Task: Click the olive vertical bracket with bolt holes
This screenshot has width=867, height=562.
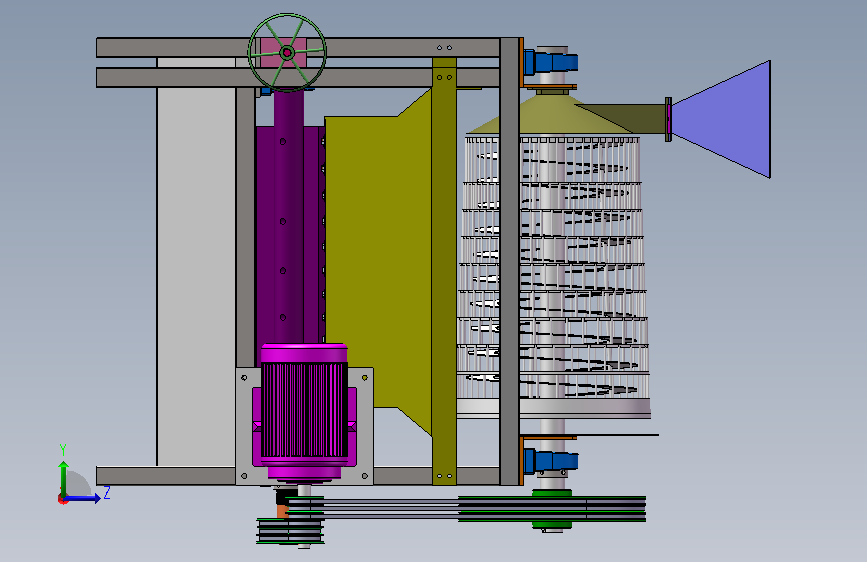Action: coord(444,271)
